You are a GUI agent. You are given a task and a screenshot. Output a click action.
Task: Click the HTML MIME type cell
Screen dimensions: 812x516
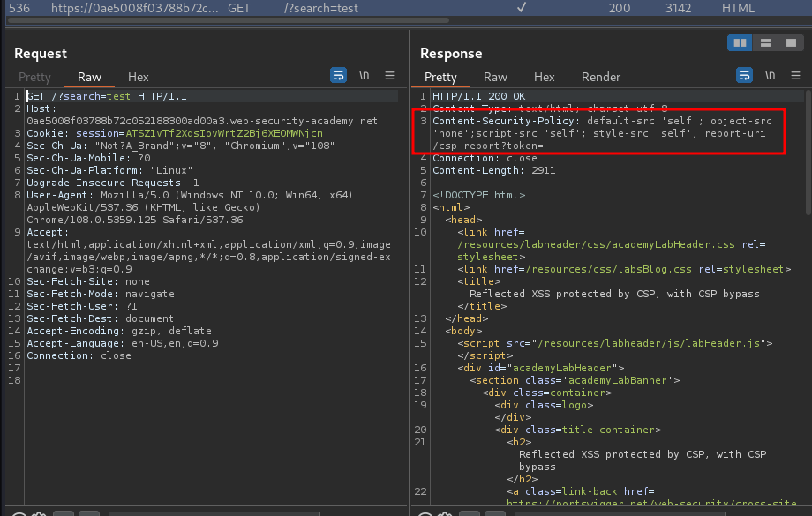tap(738, 8)
